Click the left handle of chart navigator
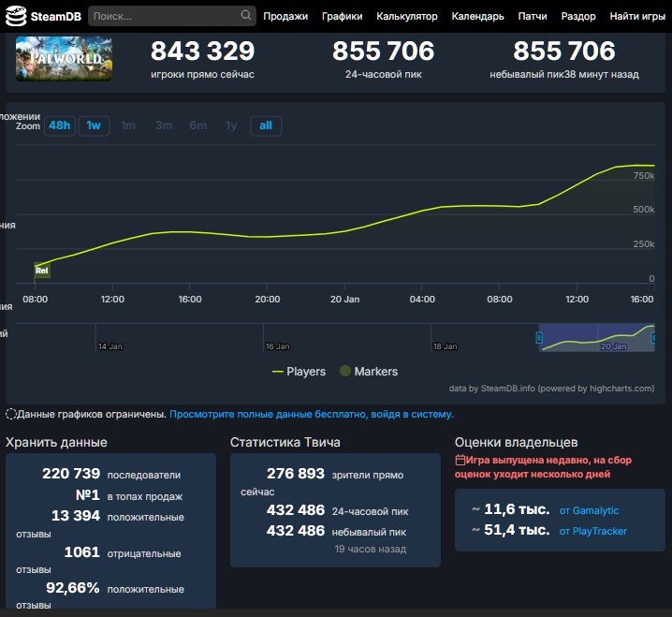672x617 pixels. click(x=539, y=337)
